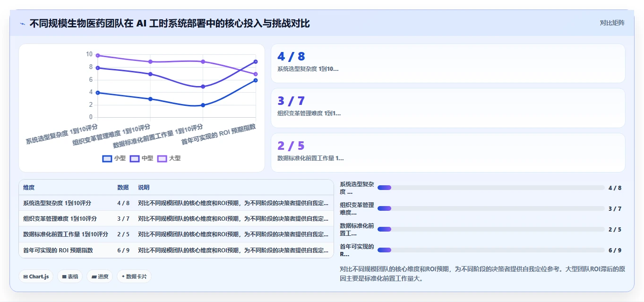Click progress bar for 数据标准化前置工作量

click(491, 229)
